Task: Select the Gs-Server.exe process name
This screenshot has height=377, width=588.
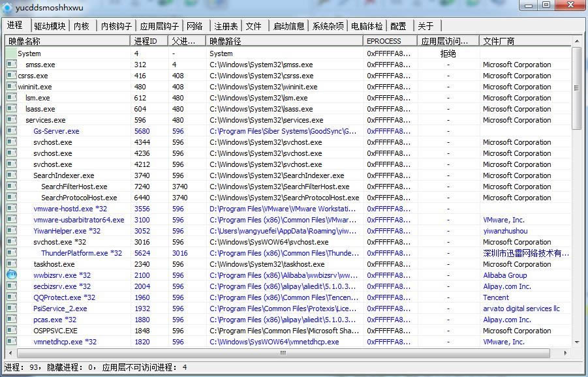Action: point(56,131)
